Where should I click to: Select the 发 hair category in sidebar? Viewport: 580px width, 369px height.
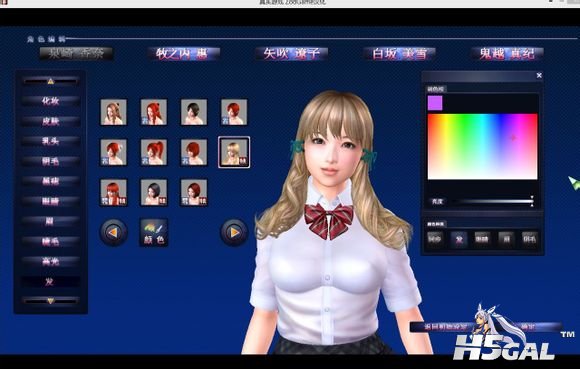click(51, 282)
